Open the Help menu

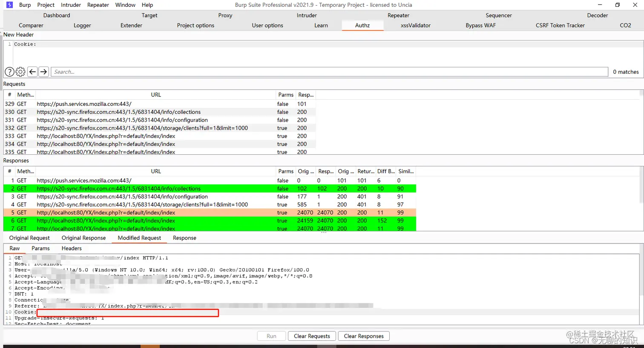[x=147, y=5]
